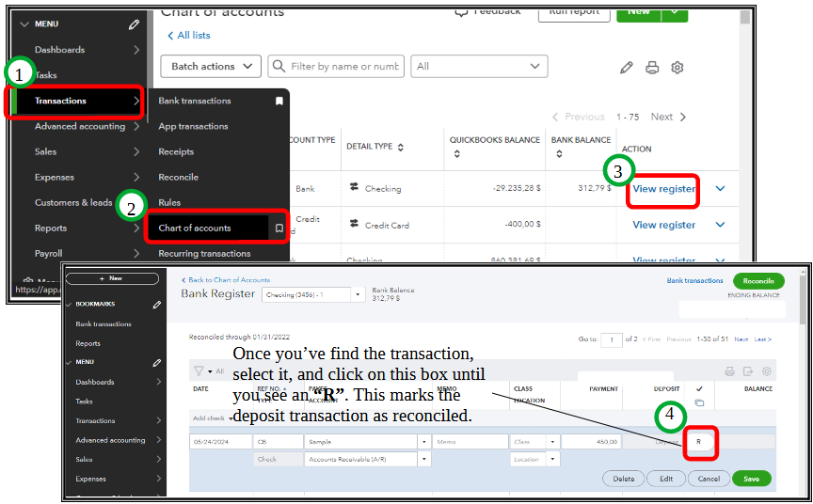813x504 pixels.
Task: Click the Filter by name or number field
Action: coord(336,67)
